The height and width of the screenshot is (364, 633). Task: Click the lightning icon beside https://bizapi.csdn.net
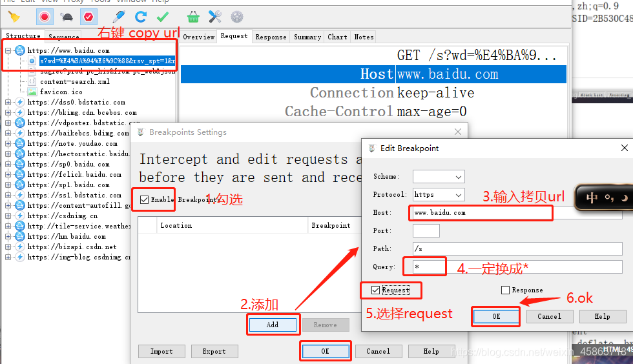click(x=20, y=247)
